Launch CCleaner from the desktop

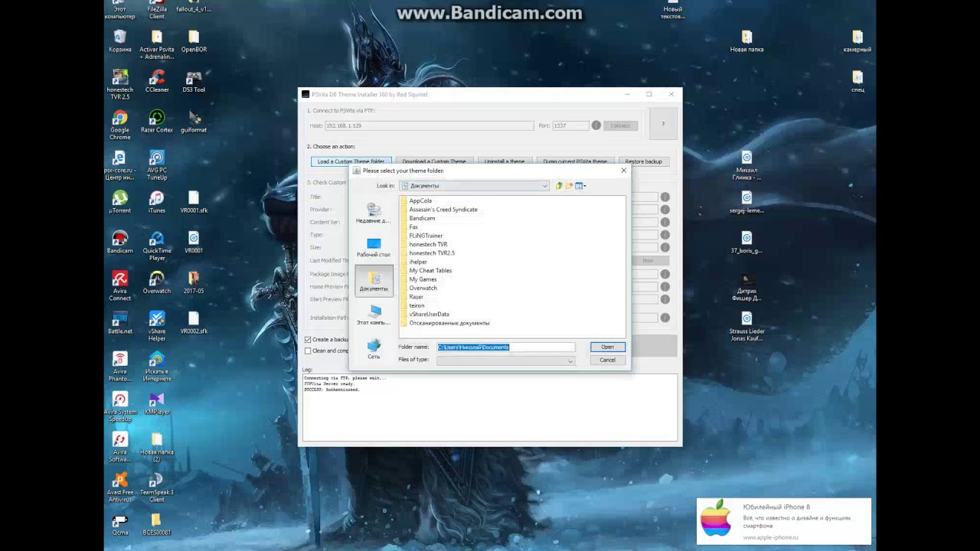coord(157,82)
